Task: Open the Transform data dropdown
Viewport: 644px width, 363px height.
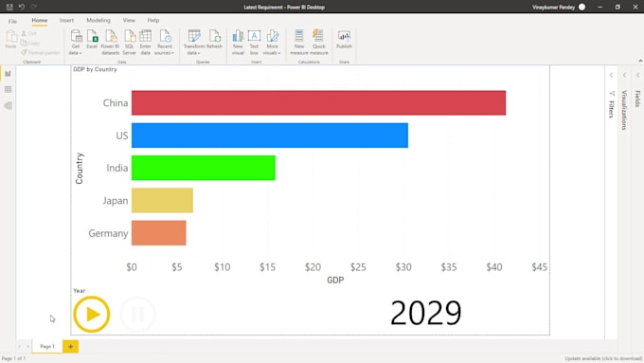Action: pyautogui.click(x=193, y=42)
